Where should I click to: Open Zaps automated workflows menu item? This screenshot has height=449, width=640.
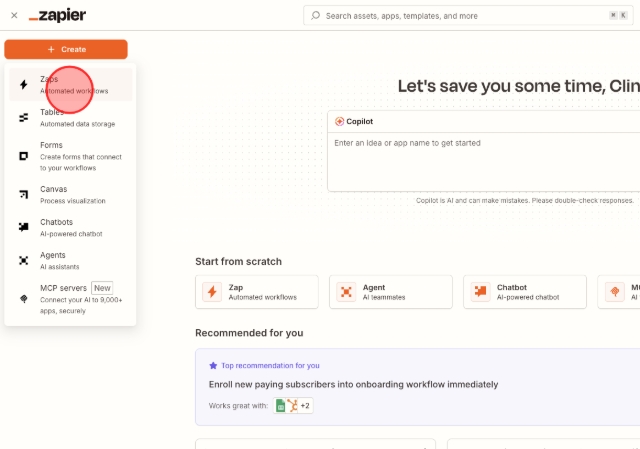click(71, 84)
